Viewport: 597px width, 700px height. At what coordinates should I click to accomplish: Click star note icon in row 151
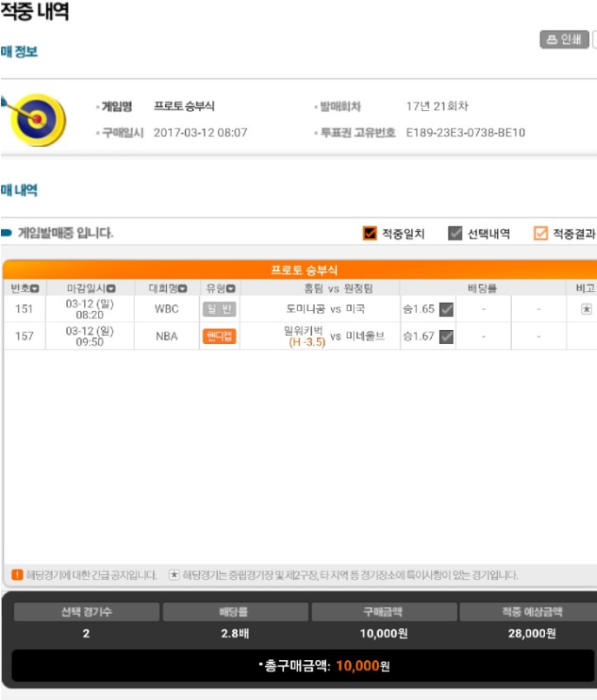[x=587, y=309]
